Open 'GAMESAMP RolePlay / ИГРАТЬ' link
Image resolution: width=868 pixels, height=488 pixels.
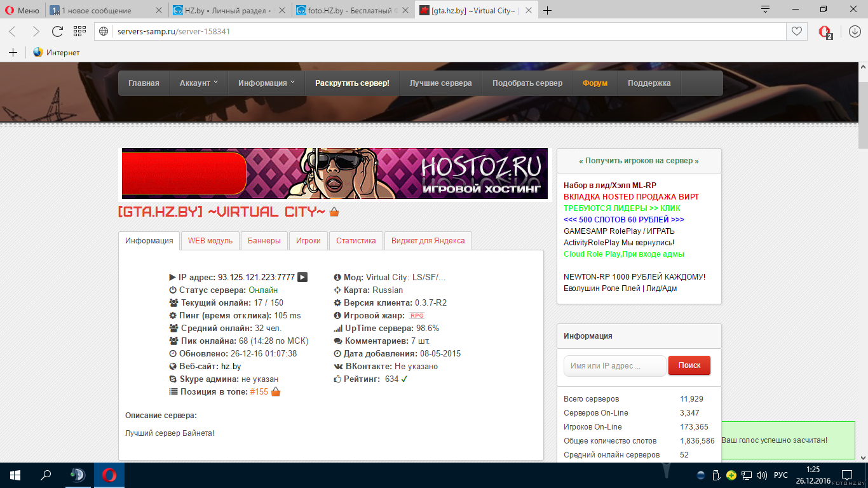[x=619, y=231]
